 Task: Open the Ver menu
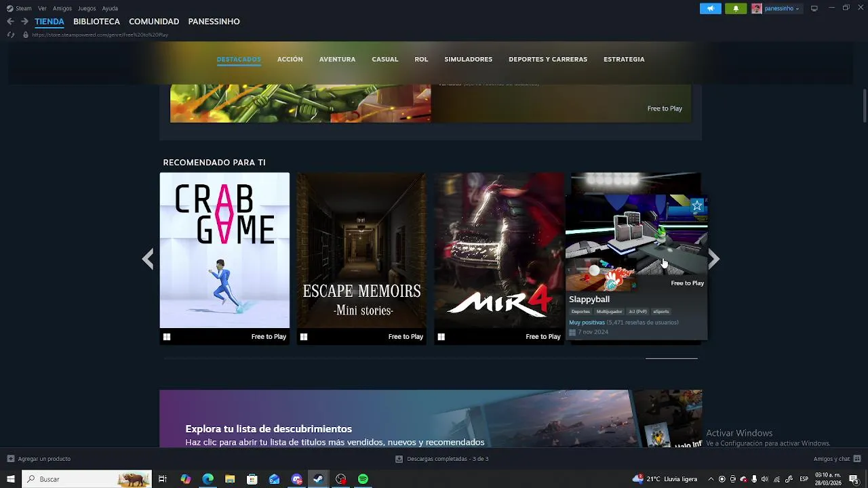pyautogui.click(x=42, y=8)
